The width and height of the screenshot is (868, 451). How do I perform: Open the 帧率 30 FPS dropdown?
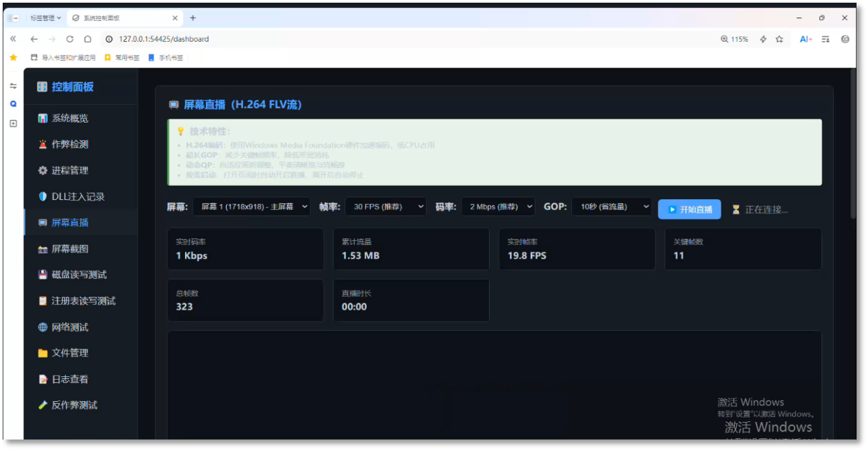[x=386, y=207]
